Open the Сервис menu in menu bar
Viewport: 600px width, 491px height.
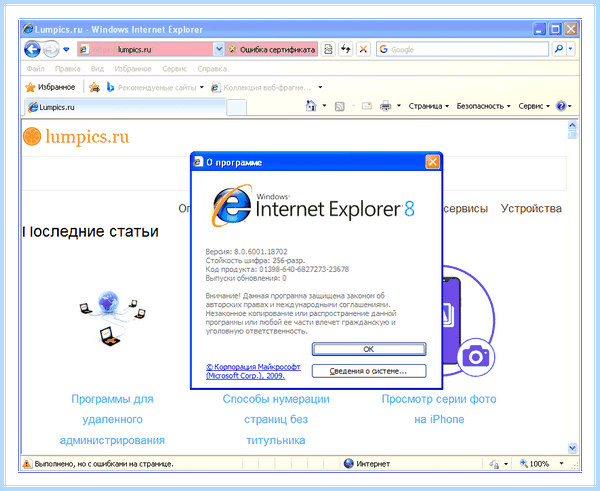point(174,69)
